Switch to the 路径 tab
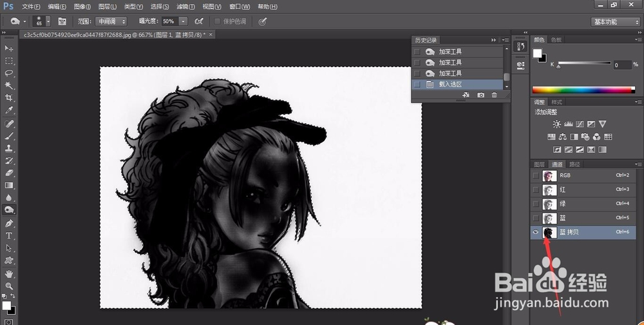 (x=574, y=164)
